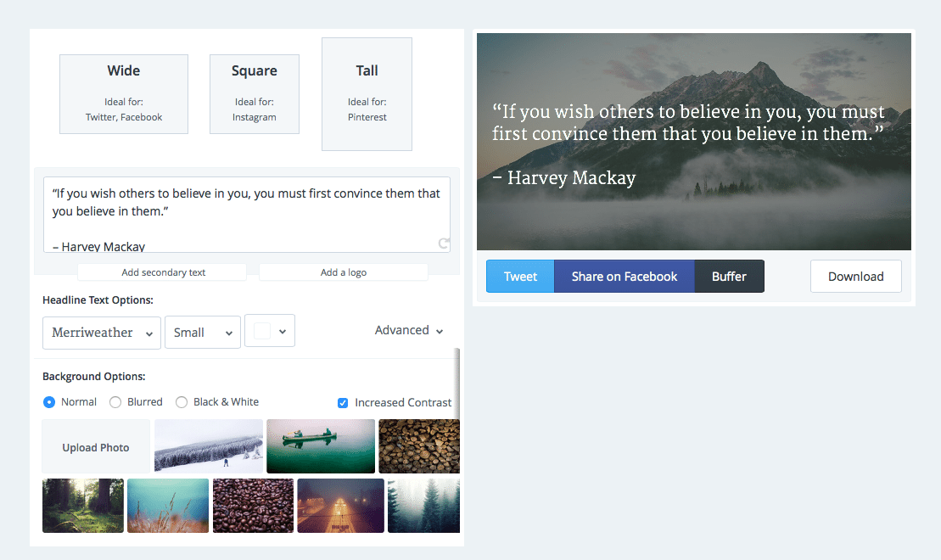Image resolution: width=941 pixels, height=560 pixels.
Task: Choose the coffee beans background photo
Action: 253,506
